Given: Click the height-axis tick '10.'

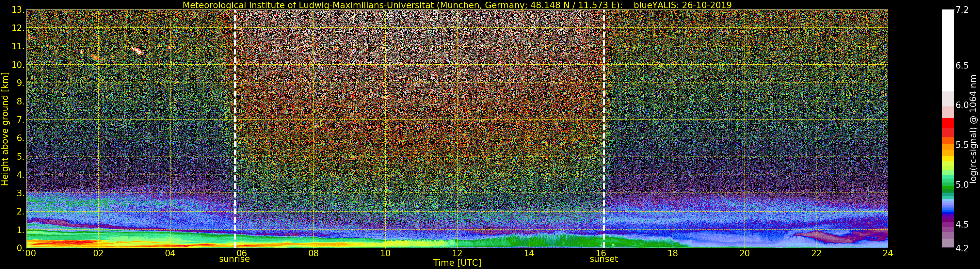Looking at the screenshot, I should [18, 65].
